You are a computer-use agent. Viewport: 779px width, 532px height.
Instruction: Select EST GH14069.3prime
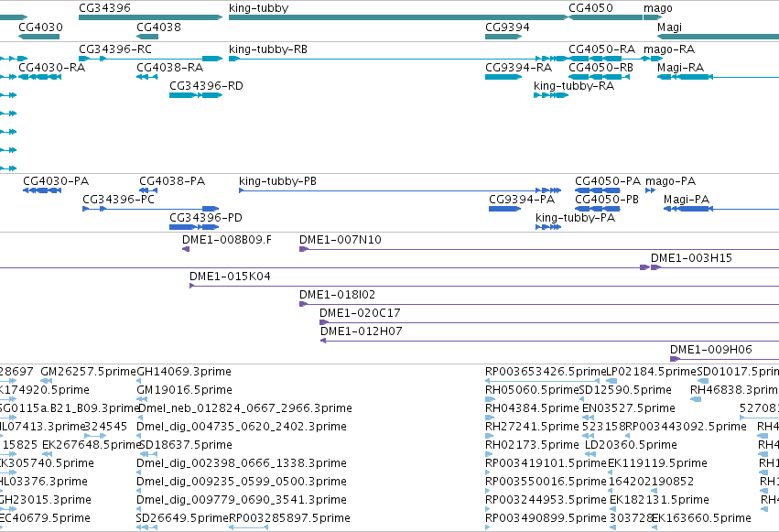click(138, 381)
